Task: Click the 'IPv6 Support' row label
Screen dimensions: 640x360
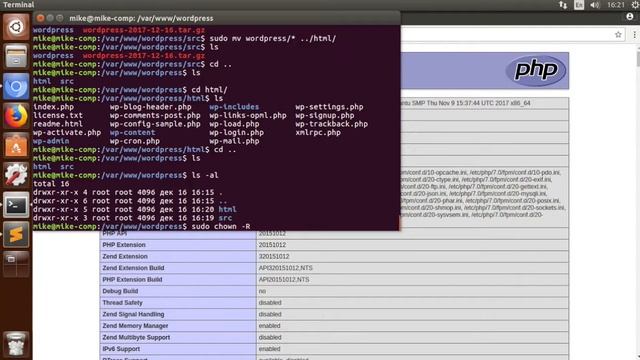Action: pos(121,349)
